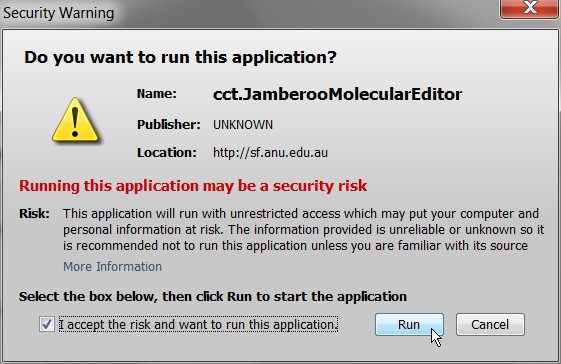Click the Risk: label

pyautogui.click(x=34, y=214)
